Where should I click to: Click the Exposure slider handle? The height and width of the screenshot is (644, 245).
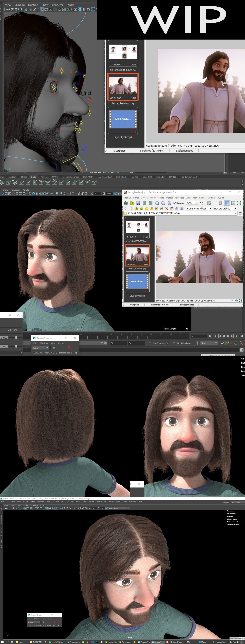[16, 338]
